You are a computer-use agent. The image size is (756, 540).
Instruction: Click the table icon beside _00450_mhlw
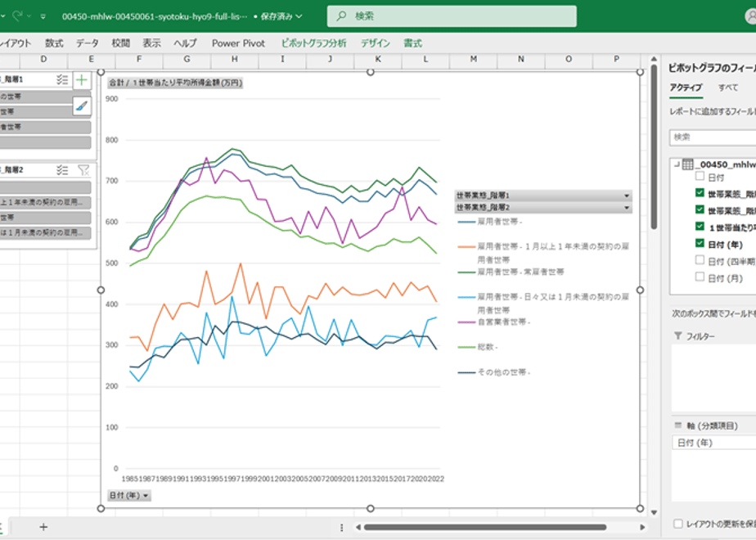687,164
